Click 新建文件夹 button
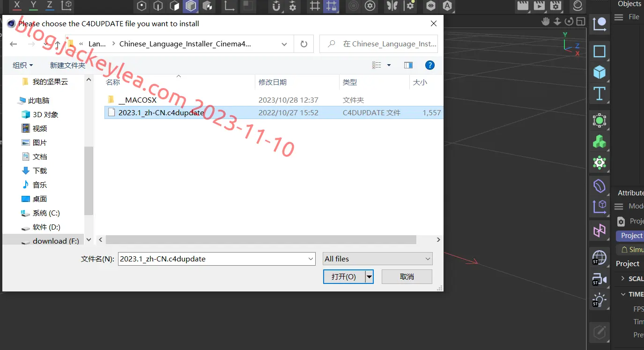 (x=67, y=65)
